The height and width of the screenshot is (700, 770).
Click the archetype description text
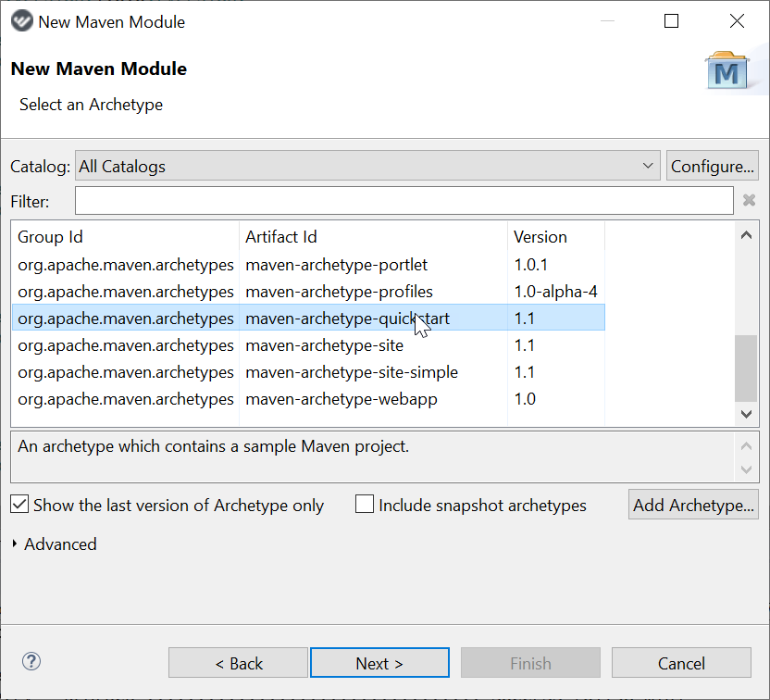pos(213,446)
